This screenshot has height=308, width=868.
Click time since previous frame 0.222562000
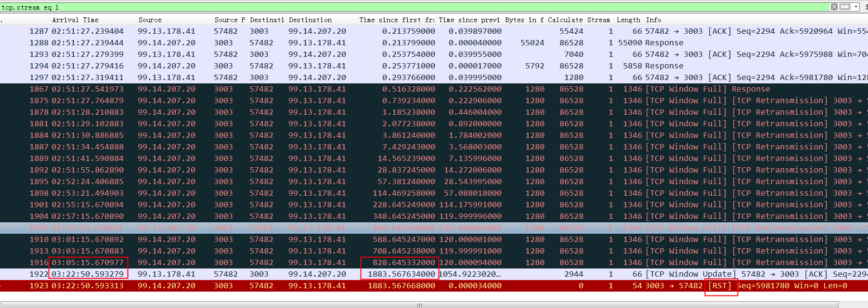475,89
